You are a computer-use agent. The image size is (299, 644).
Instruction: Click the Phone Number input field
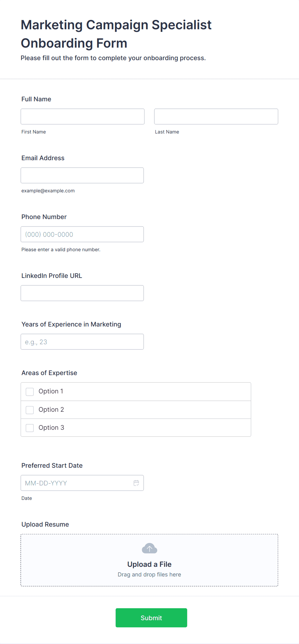(82, 234)
